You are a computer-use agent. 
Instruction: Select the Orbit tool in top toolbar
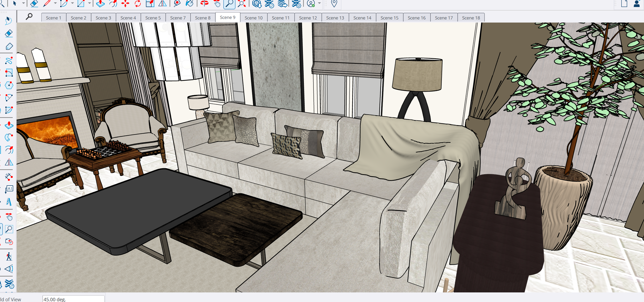pos(204,3)
